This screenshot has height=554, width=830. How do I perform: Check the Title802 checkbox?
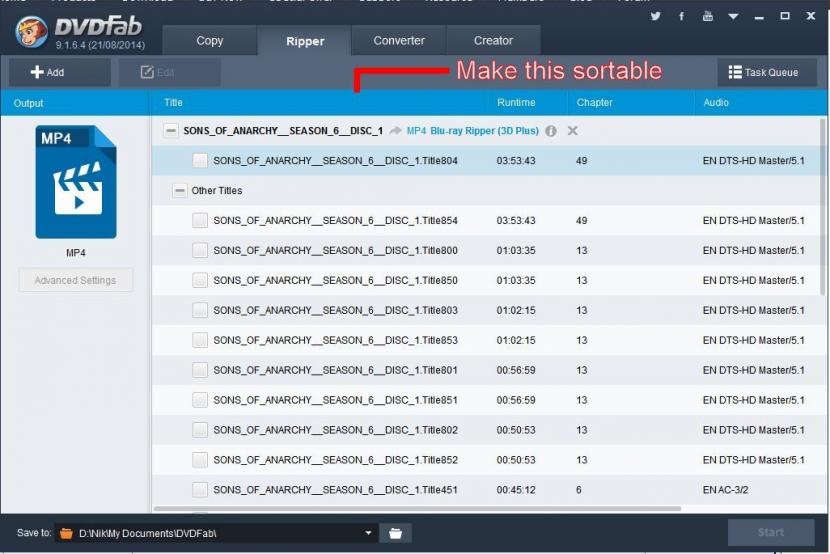(x=200, y=430)
